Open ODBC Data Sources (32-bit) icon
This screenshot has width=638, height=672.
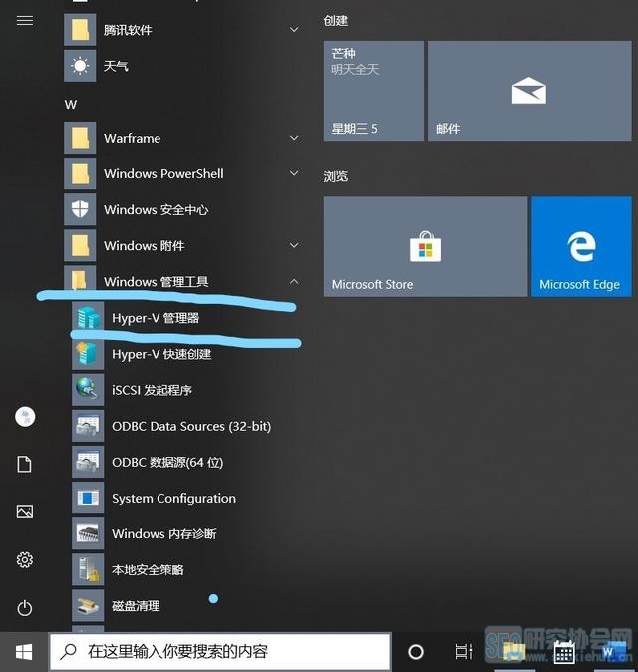(88, 426)
